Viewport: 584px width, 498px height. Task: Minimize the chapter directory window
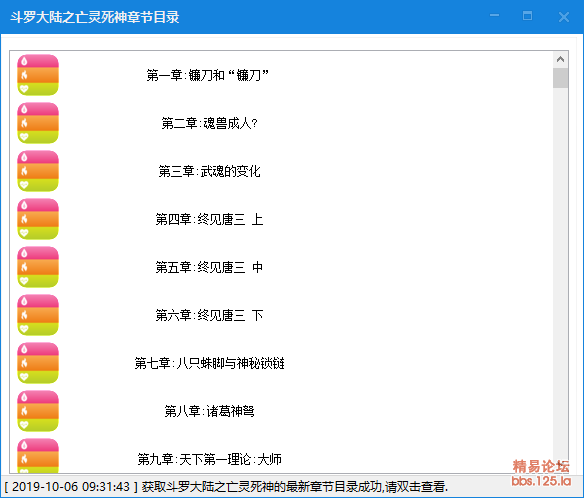point(494,16)
